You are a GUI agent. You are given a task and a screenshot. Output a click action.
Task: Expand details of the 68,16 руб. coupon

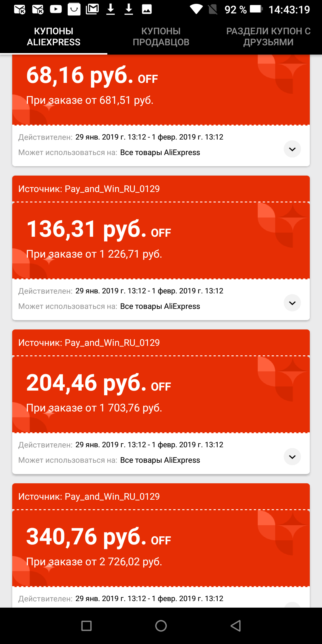click(x=292, y=149)
